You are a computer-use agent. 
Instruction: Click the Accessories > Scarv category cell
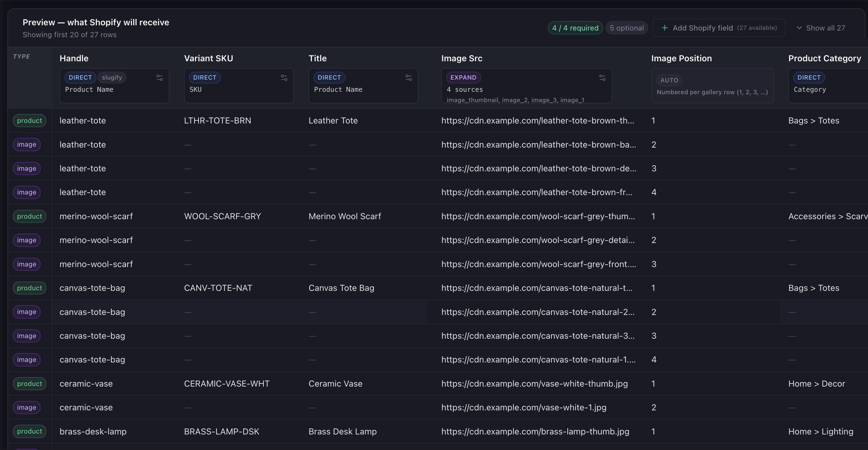[x=828, y=216]
